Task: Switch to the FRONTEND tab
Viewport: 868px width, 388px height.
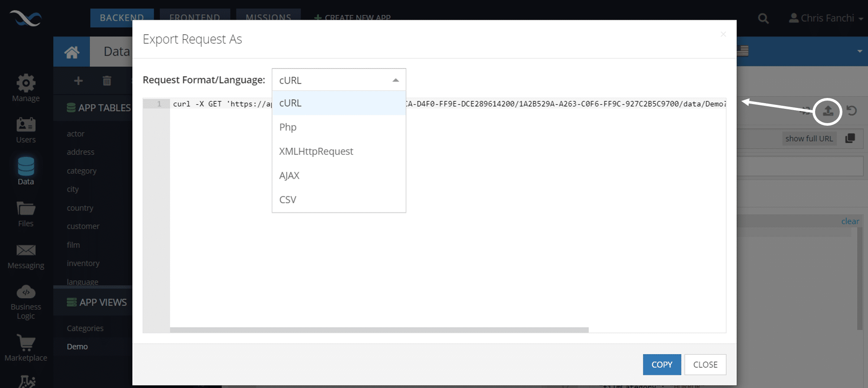Action: click(194, 18)
